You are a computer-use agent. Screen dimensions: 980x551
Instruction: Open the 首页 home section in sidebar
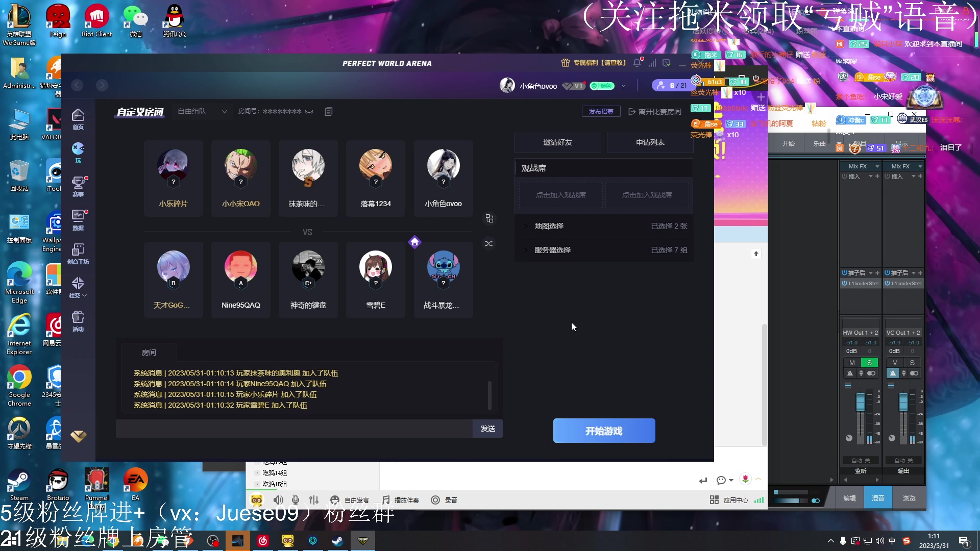point(78,118)
